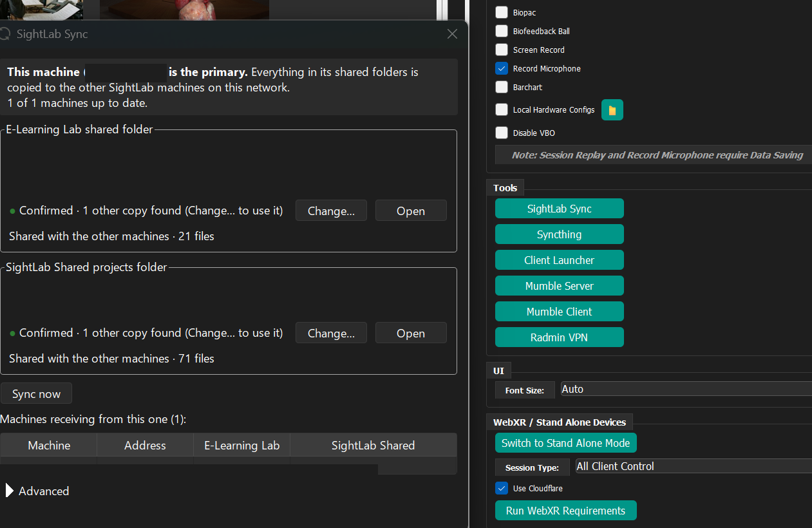Image resolution: width=812 pixels, height=528 pixels.
Task: Launch Radmin VPN
Action: pos(560,337)
